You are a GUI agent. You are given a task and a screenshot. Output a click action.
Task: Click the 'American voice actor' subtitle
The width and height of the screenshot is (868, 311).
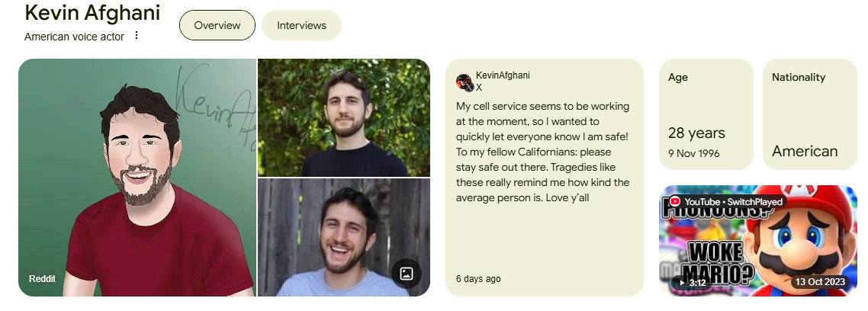pos(74,37)
